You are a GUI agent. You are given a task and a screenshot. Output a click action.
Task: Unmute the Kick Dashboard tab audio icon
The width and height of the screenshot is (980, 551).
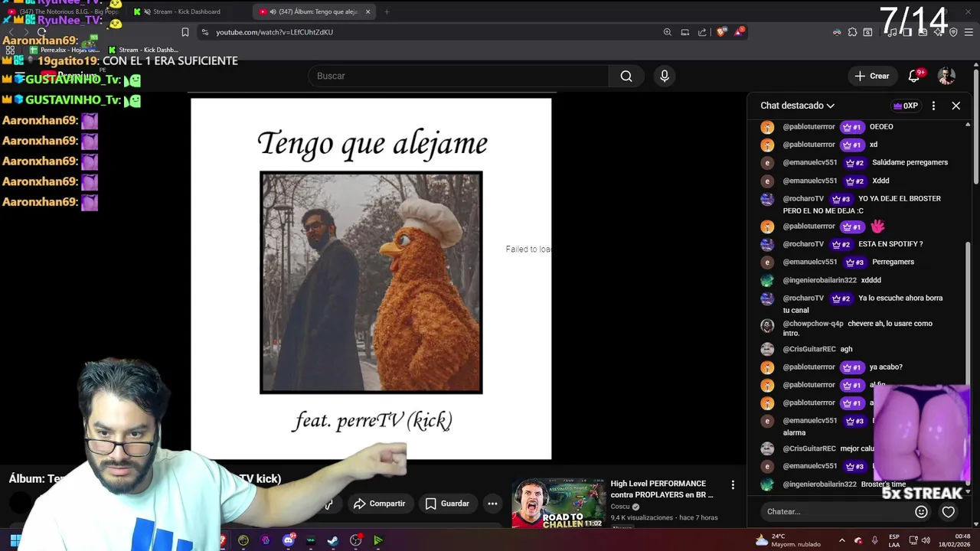click(147, 11)
